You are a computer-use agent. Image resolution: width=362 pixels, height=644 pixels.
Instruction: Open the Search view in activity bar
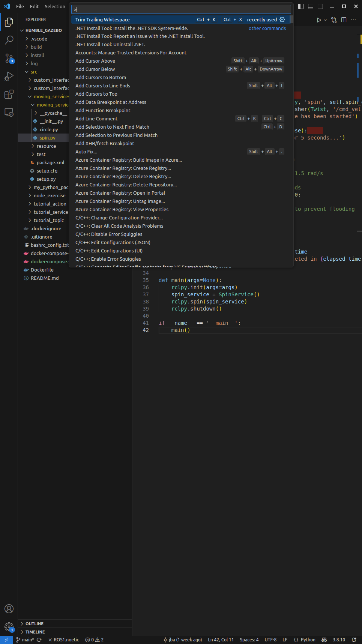point(9,40)
